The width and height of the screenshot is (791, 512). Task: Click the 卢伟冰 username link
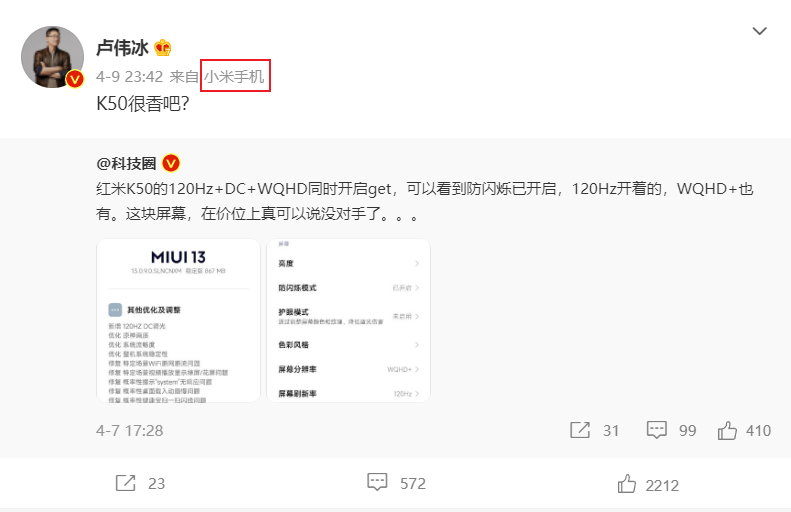click(x=123, y=48)
